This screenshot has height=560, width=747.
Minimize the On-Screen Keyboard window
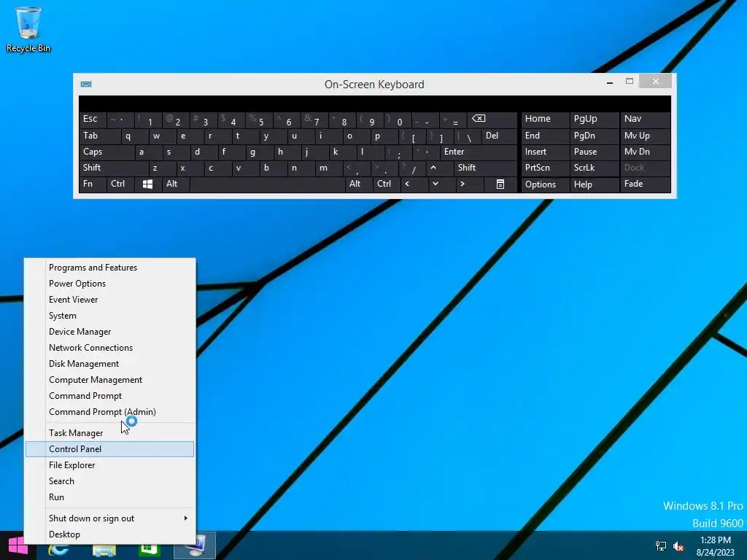(x=610, y=82)
